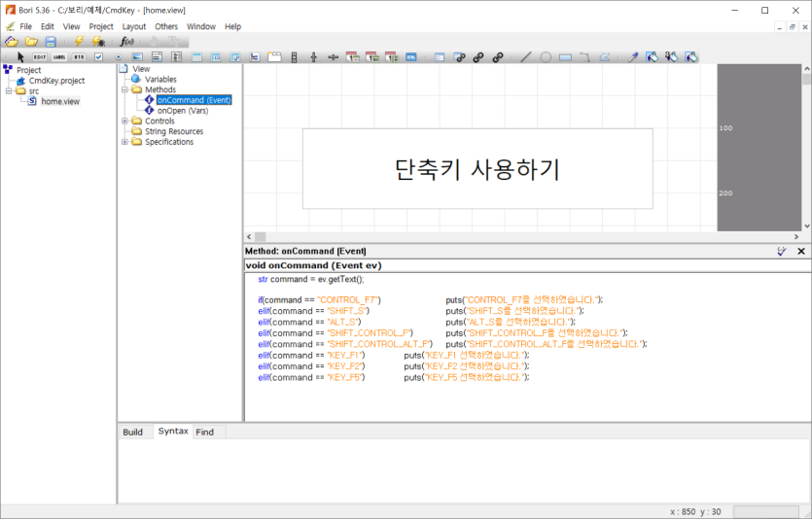Select the polyline drawing tool
Viewport: 812px width, 519px height.
click(x=584, y=57)
